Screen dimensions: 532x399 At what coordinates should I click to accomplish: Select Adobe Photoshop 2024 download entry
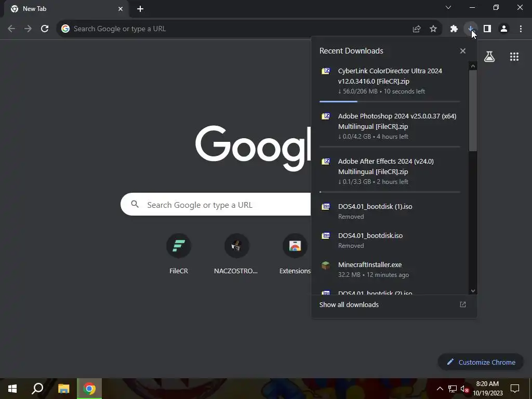[390, 127]
